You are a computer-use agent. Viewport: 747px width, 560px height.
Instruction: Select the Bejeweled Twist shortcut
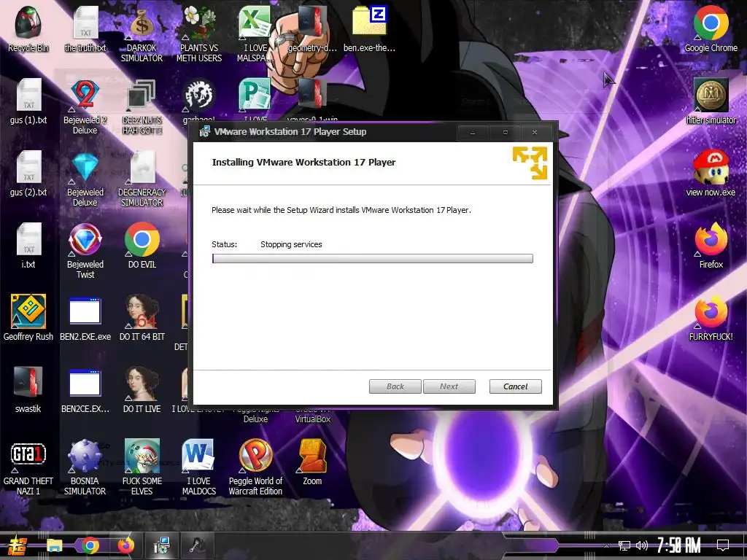click(85, 251)
